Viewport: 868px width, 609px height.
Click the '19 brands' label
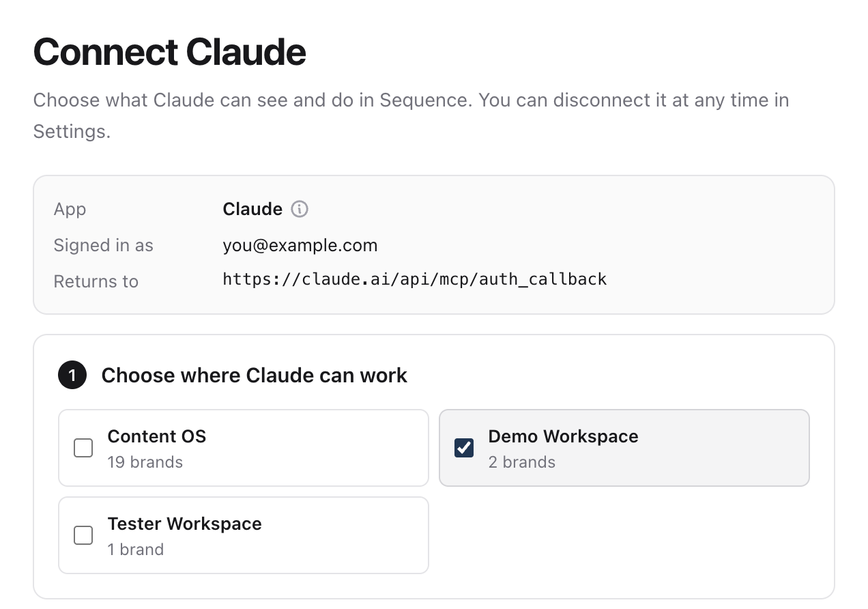click(145, 462)
